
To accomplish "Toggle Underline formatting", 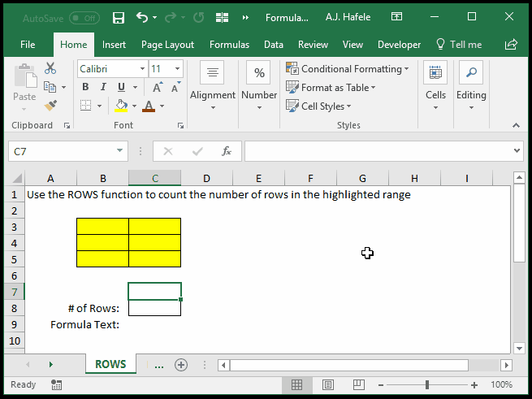I will pyautogui.click(x=121, y=87).
